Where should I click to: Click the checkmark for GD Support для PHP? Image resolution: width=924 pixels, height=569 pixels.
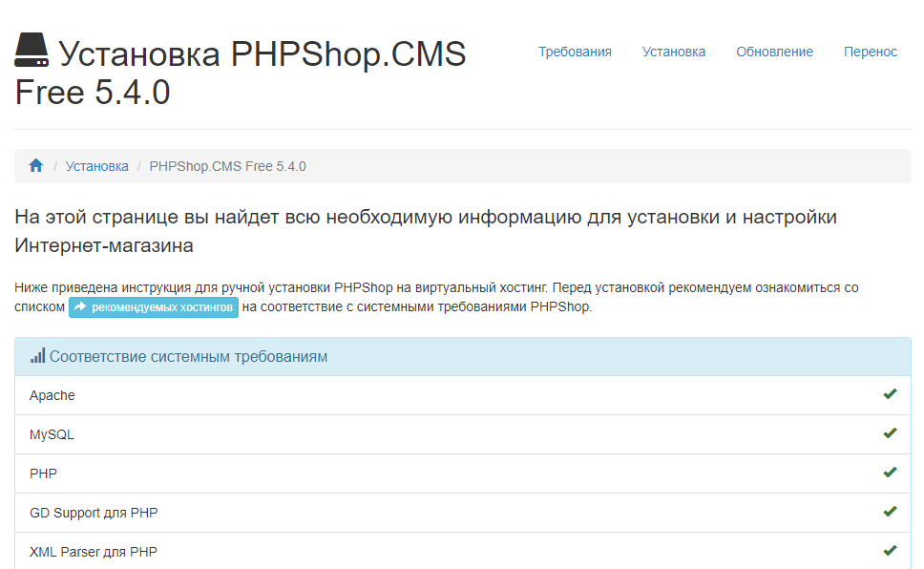[x=890, y=511]
